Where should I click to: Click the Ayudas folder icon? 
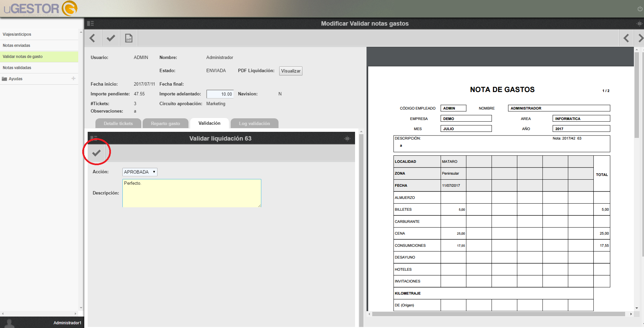pos(4,79)
